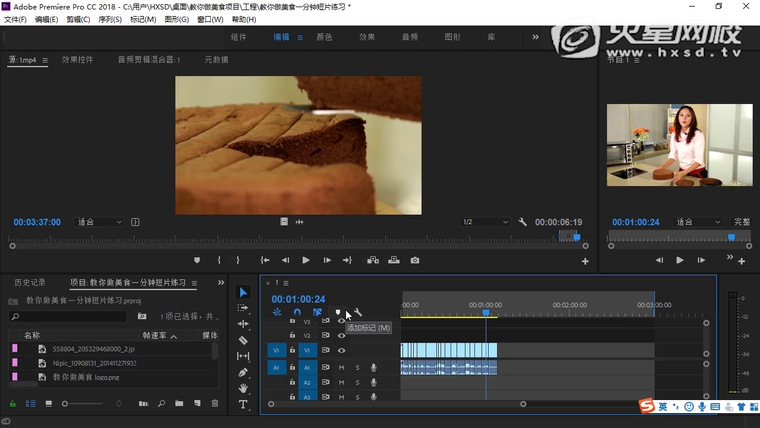Click the Export Frame camera icon

(415, 260)
